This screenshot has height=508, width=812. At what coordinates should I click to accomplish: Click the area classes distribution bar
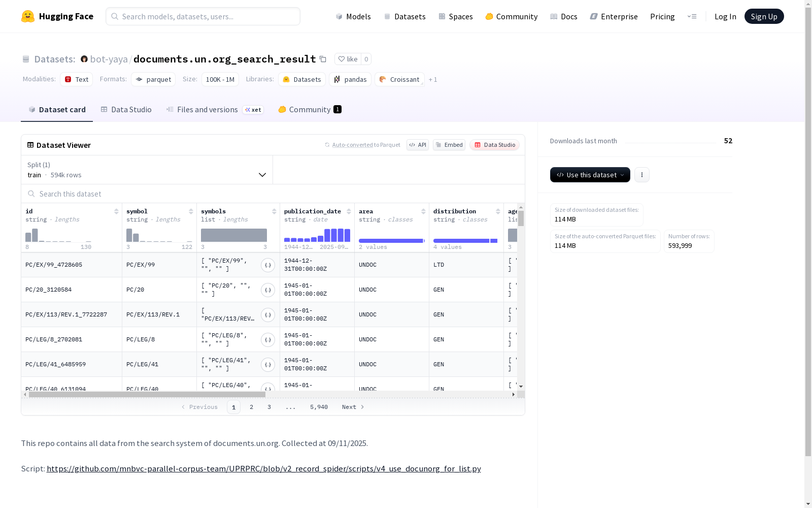click(x=392, y=240)
